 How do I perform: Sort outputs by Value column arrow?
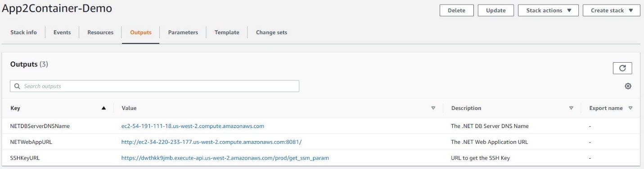pos(433,108)
